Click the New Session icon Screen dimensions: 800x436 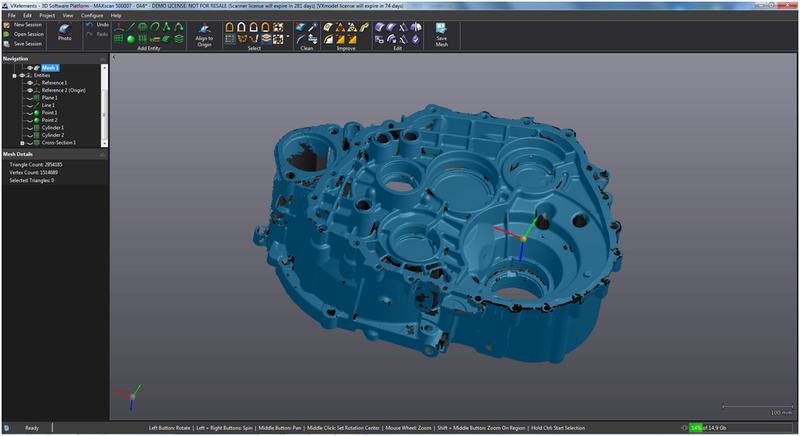pyautogui.click(x=6, y=24)
